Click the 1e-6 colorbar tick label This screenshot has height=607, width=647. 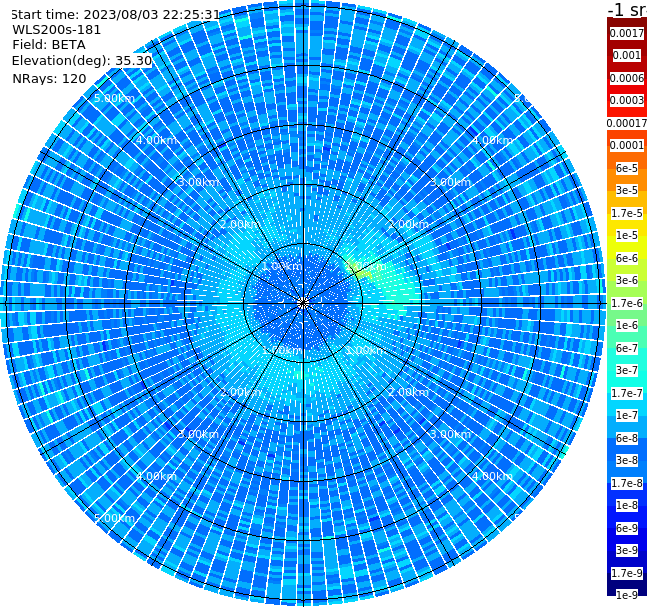[627, 325]
